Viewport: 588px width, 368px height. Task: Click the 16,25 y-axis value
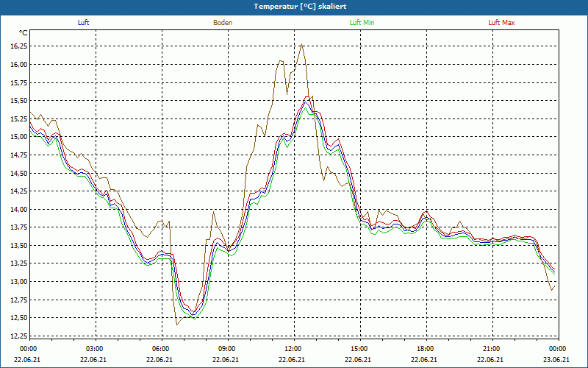click(21, 46)
